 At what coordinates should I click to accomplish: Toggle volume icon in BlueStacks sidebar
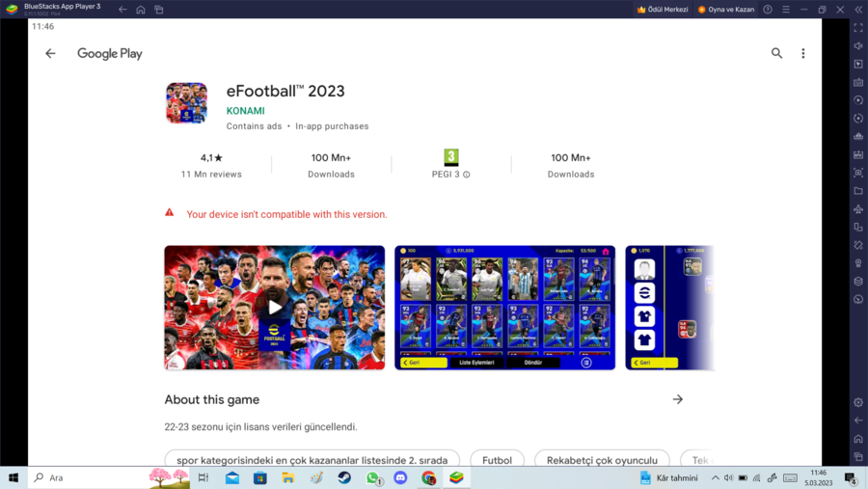click(x=858, y=46)
